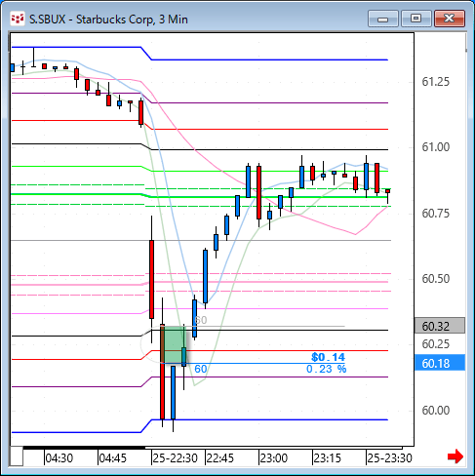This screenshot has width=475, height=476.
Task: Click the 60.32 gray price label
Action: [x=440, y=326]
